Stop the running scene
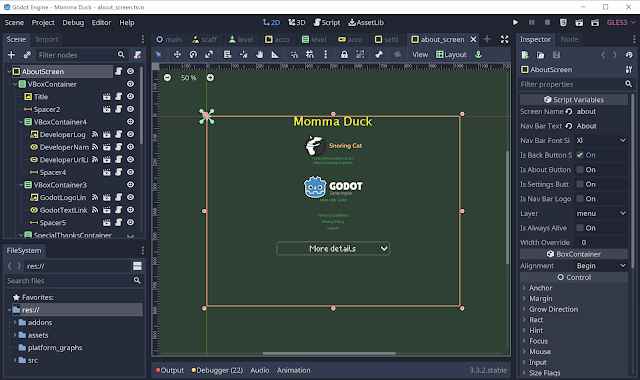640x380 pixels. (x=547, y=22)
